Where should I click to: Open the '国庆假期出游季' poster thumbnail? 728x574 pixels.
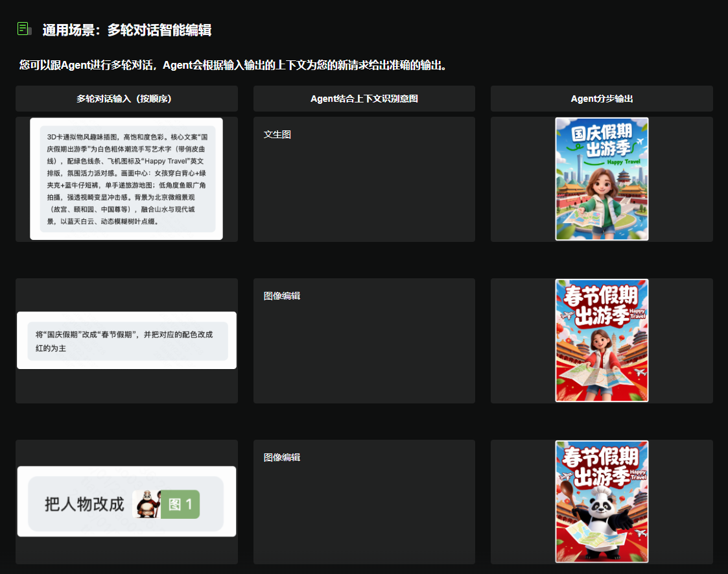602,179
